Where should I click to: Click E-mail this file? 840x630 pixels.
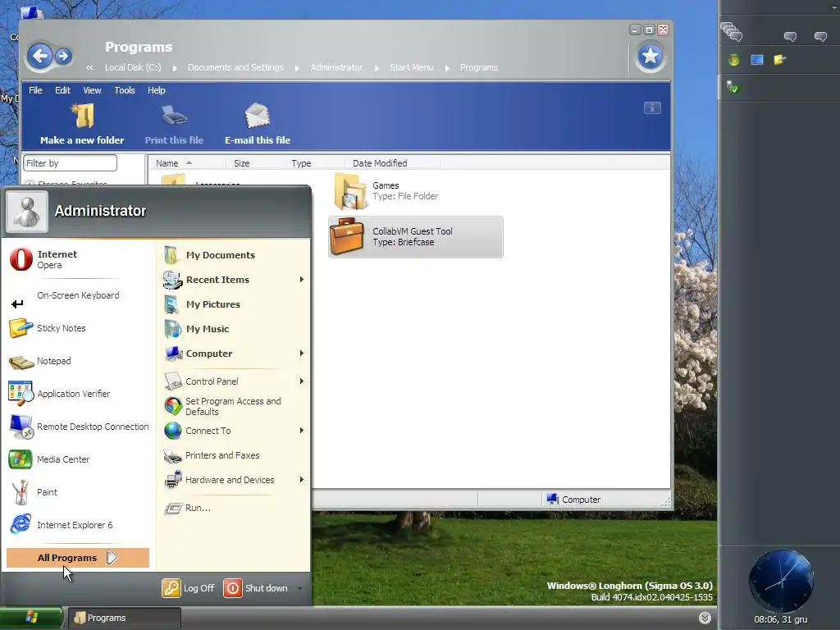point(258,125)
